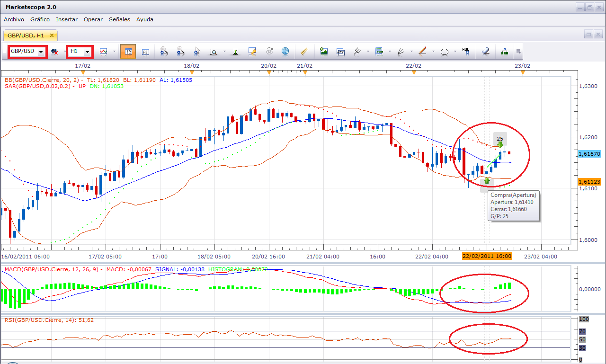Expand the ellipse shape dropdown arrow
The image size is (606, 364).
tap(455, 52)
